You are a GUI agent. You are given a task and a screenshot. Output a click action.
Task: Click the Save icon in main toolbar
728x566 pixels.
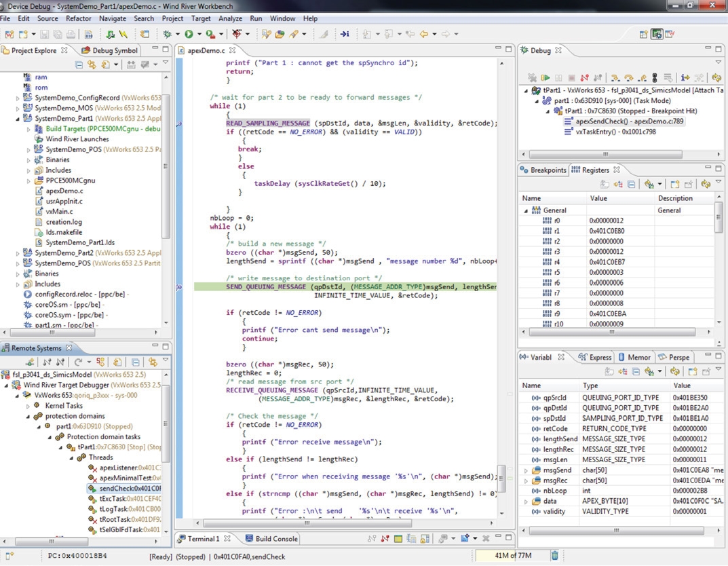[x=45, y=34]
